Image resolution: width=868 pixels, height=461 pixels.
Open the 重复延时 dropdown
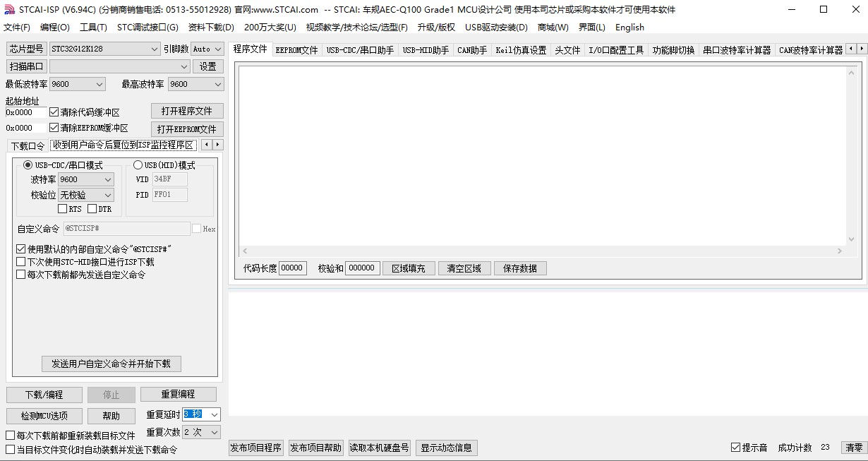coord(202,414)
